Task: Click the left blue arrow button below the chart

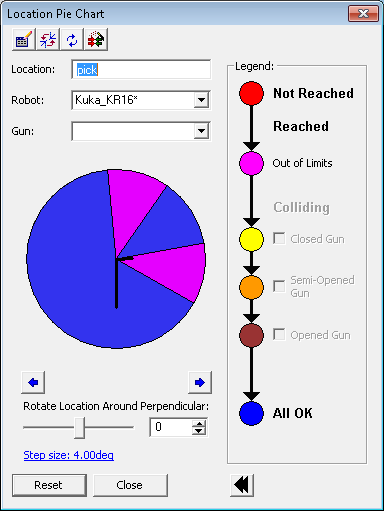Action: coord(33,382)
